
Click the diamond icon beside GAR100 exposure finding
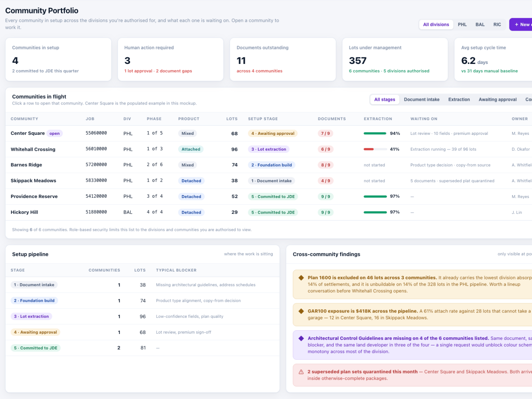pos(301,311)
